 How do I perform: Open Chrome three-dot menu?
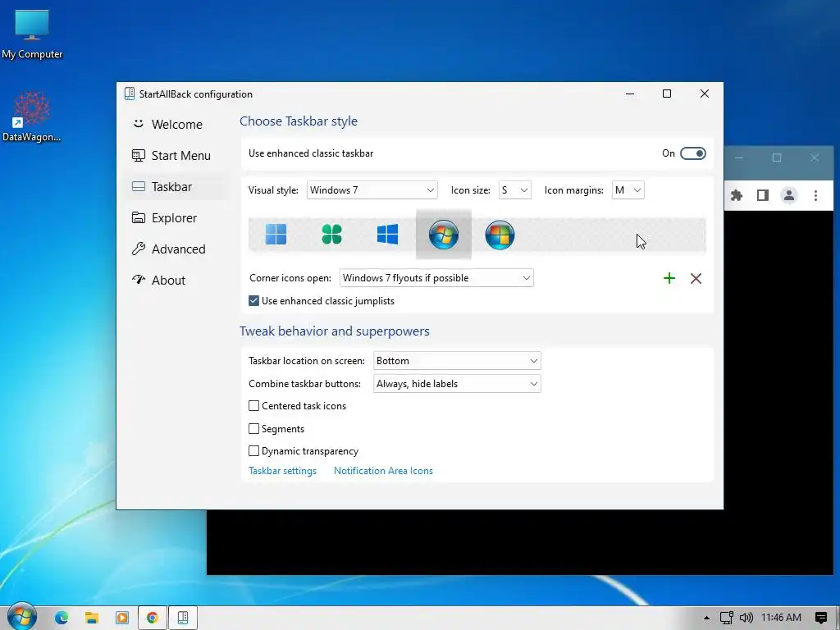pos(815,195)
